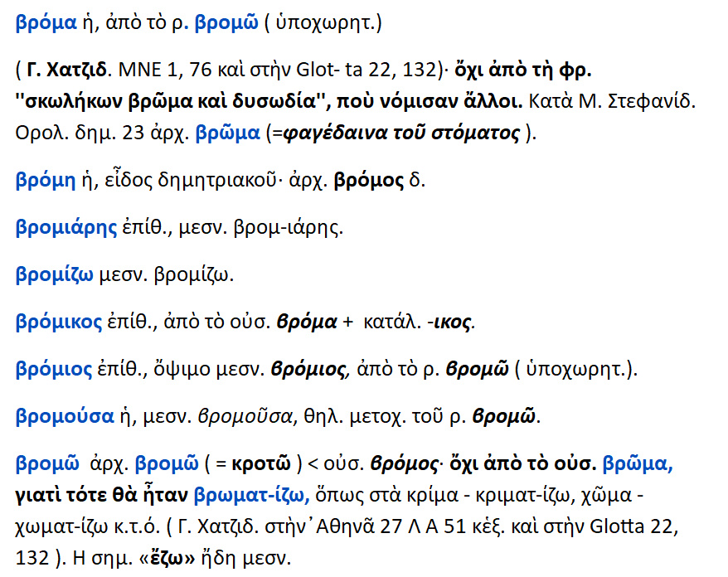
Task: Open the βρομιάρης entry headword
Action: [66, 227]
